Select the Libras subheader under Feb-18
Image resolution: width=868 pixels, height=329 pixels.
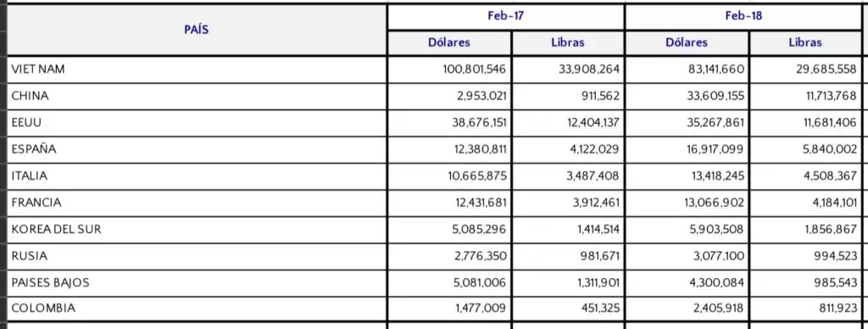[x=805, y=43]
